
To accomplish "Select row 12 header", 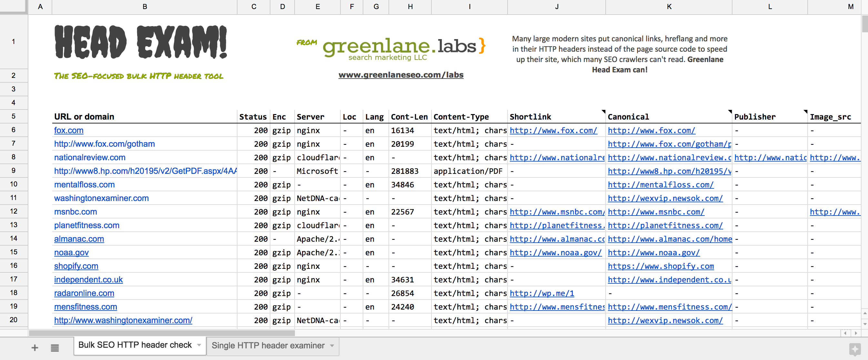I will pyautogui.click(x=14, y=212).
